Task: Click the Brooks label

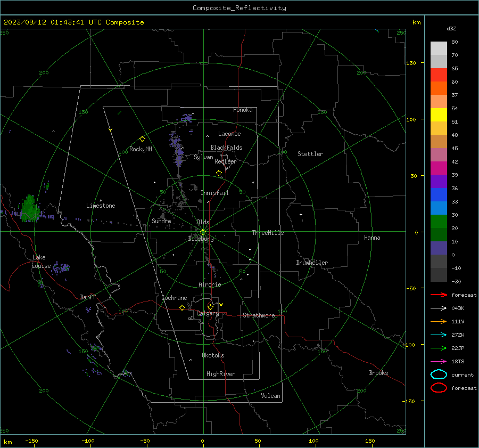Action: click(x=378, y=373)
